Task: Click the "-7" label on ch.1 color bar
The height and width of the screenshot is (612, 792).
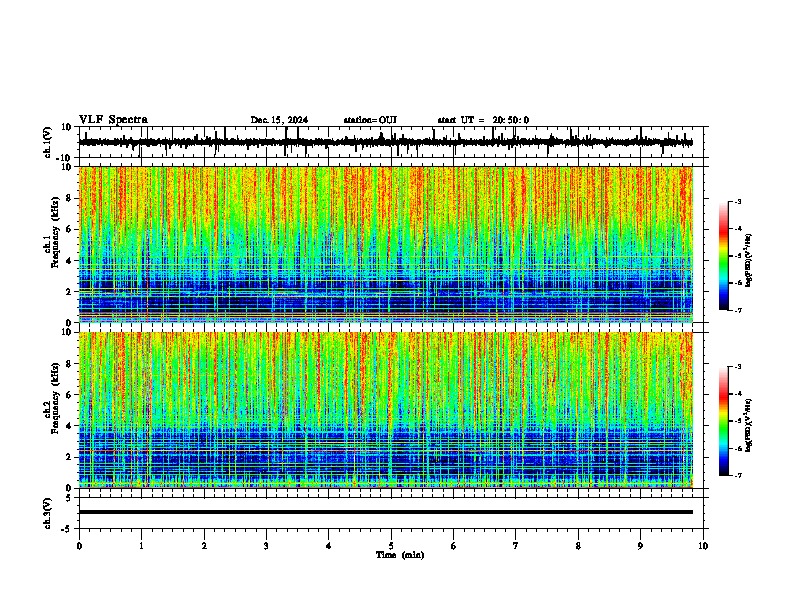Action: click(x=738, y=310)
